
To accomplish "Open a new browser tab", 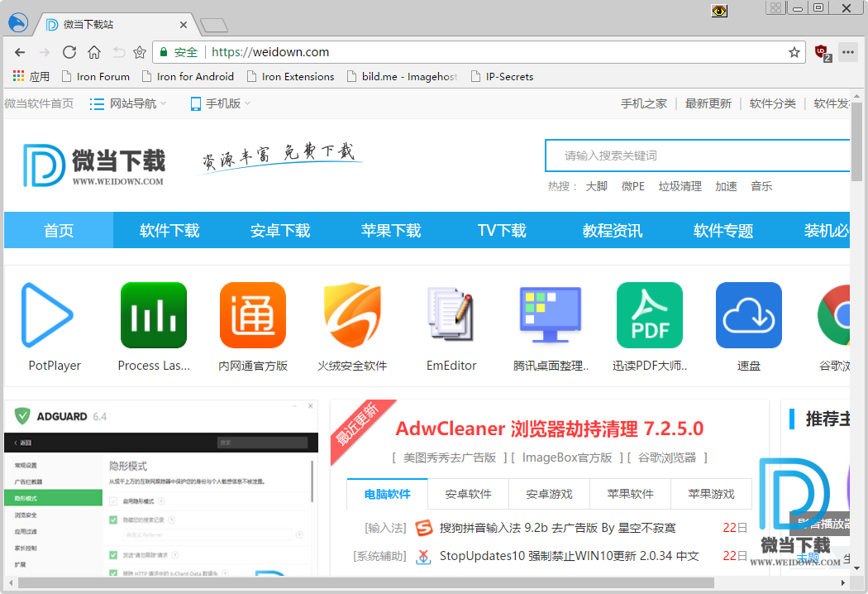I will 213,24.
